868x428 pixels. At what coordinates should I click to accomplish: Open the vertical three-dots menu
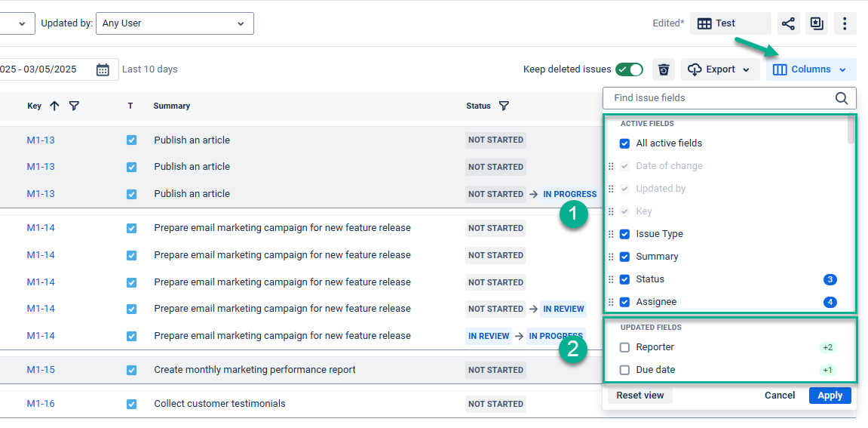point(845,23)
